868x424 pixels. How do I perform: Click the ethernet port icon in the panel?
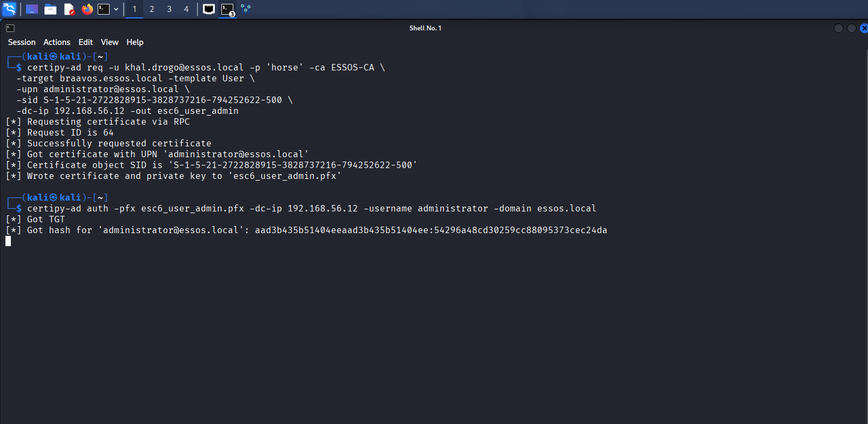[x=209, y=9]
